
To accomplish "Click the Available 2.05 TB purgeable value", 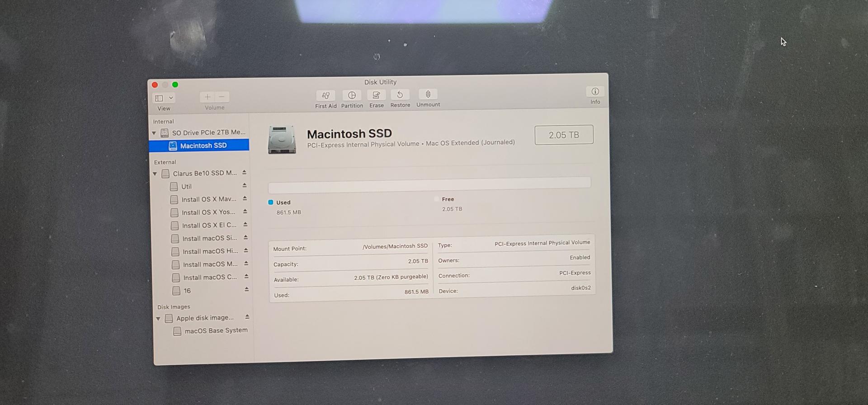I will pos(391,277).
